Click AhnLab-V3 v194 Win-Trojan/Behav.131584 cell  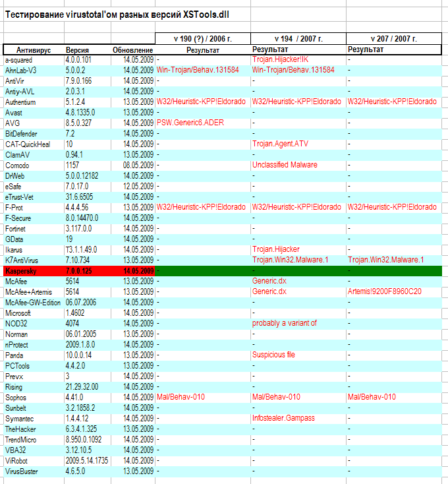point(298,71)
